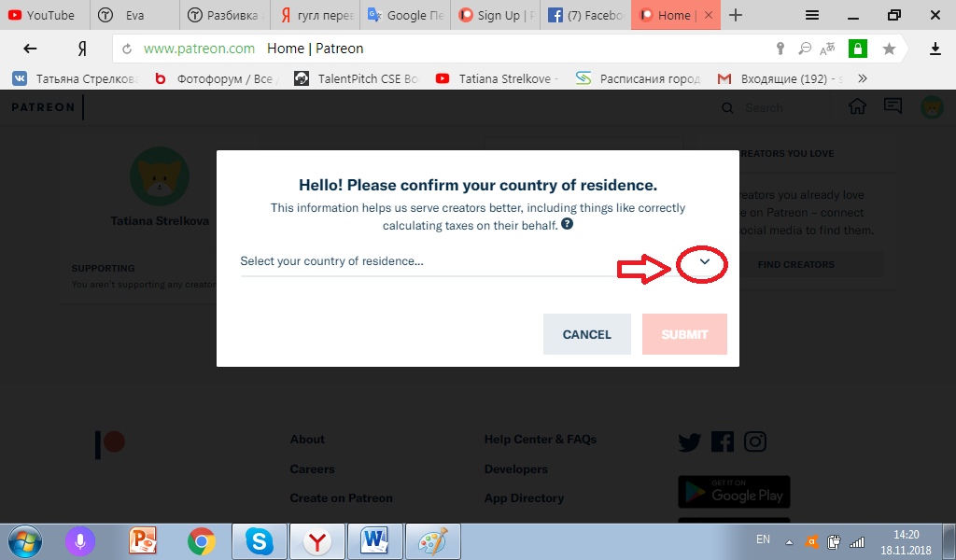
Task: Switch to the Sign Up tab
Action: click(x=496, y=15)
